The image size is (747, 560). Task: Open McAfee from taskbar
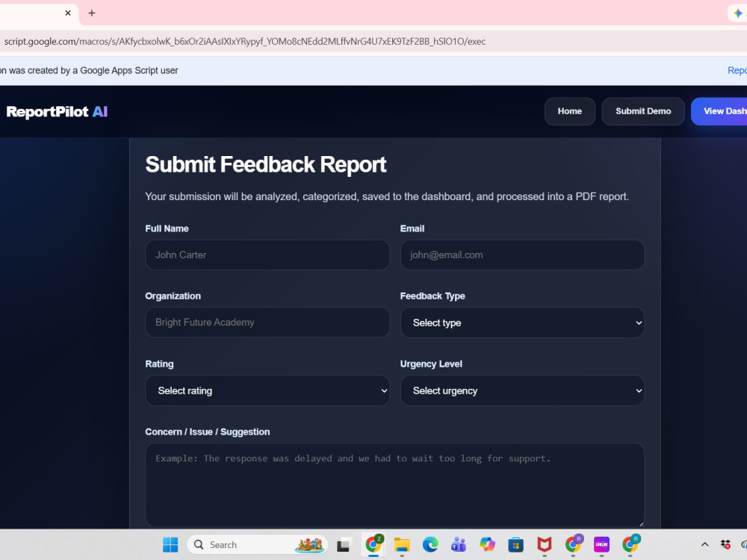(x=544, y=544)
